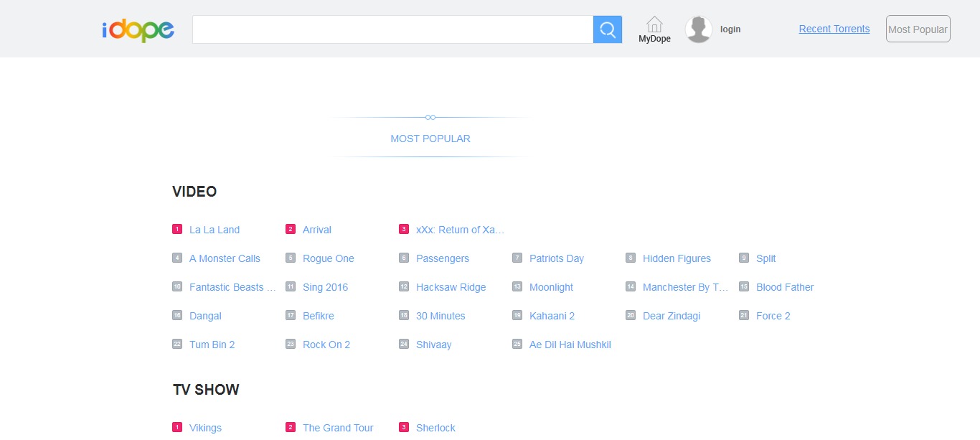
Task: Click the user avatar icon
Action: [698, 29]
